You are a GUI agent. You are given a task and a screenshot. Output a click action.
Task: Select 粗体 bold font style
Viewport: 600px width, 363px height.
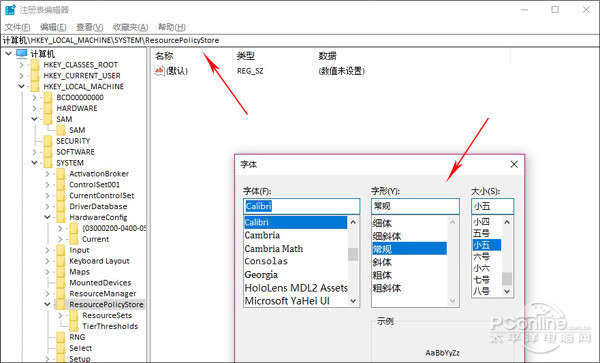coord(382,275)
